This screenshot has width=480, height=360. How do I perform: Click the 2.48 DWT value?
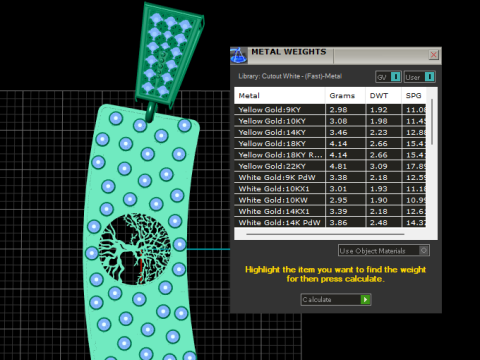378,222
